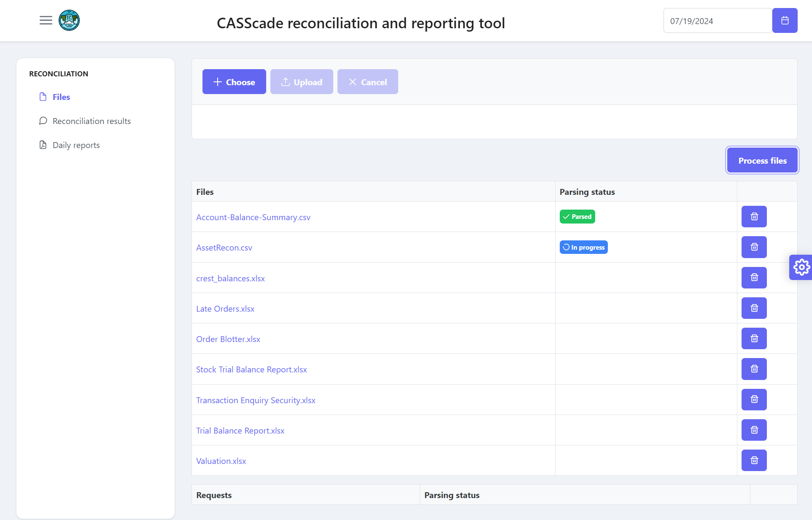
Task: Open the Transaction Enquiry Security.xlsx link
Action: click(256, 400)
